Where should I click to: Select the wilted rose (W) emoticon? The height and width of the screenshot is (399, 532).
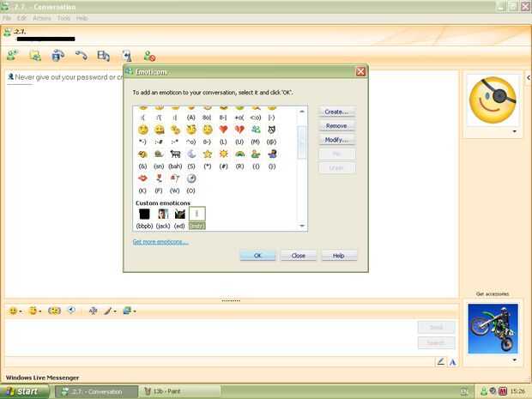[x=175, y=178]
